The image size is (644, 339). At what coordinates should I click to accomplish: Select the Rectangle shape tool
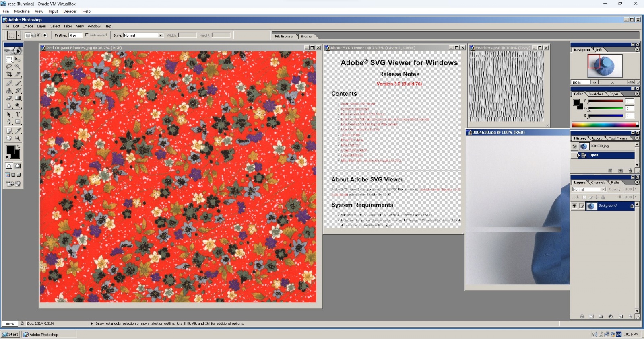tap(18, 121)
